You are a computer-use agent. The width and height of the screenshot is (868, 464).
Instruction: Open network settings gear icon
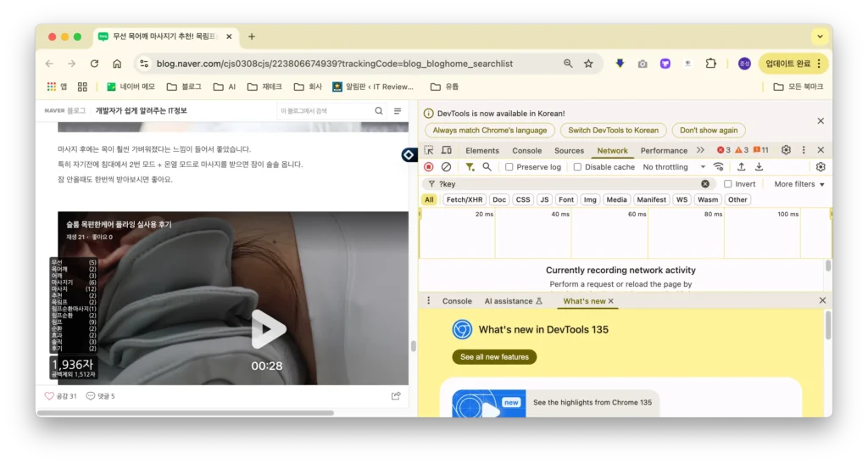pos(821,166)
